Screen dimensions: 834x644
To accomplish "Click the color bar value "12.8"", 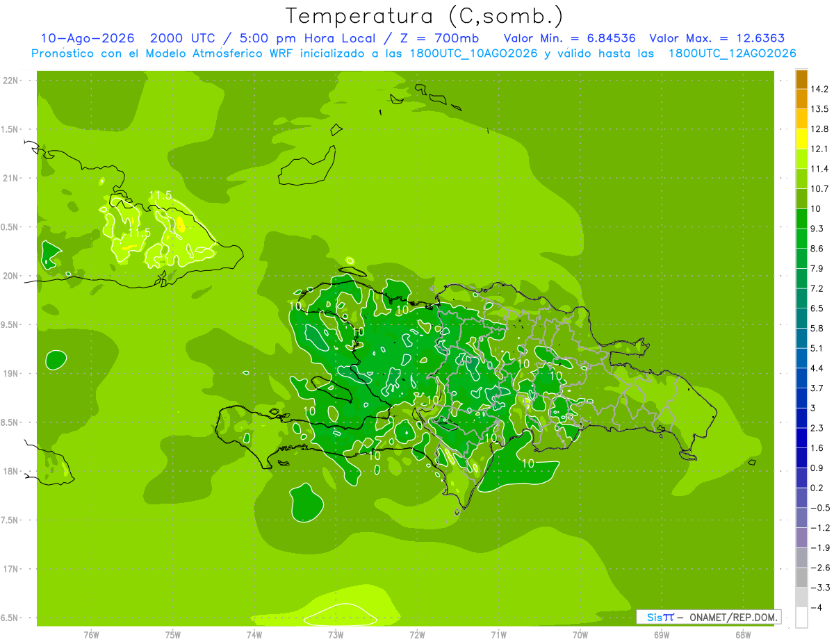I will (x=819, y=129).
